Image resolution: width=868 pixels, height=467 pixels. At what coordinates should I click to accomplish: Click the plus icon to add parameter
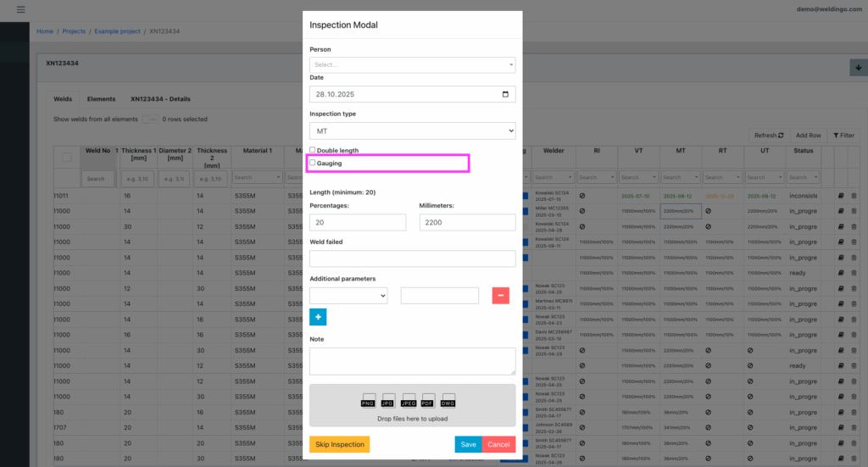point(318,317)
